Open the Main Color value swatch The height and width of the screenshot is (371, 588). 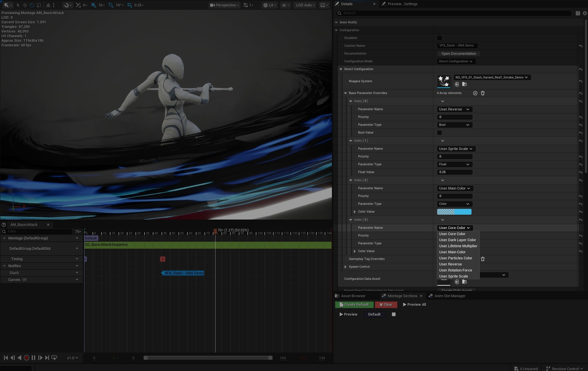(x=454, y=212)
